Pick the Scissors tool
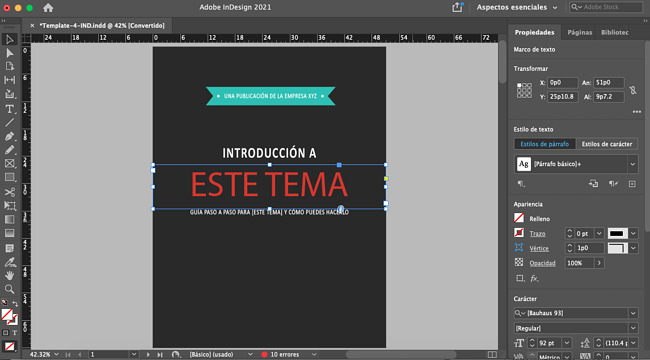650x360 pixels. point(9,192)
